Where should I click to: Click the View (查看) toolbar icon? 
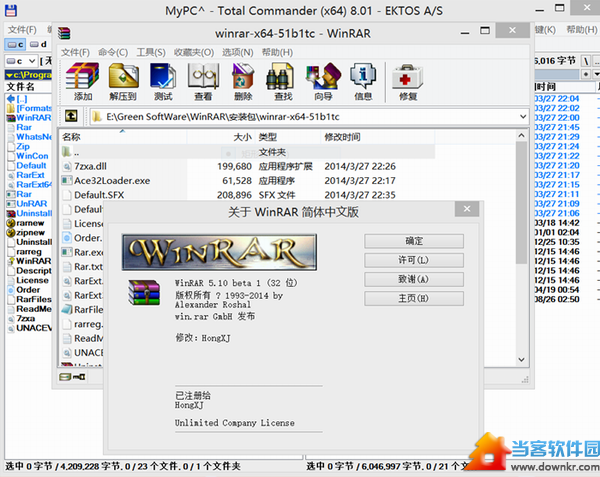click(203, 81)
